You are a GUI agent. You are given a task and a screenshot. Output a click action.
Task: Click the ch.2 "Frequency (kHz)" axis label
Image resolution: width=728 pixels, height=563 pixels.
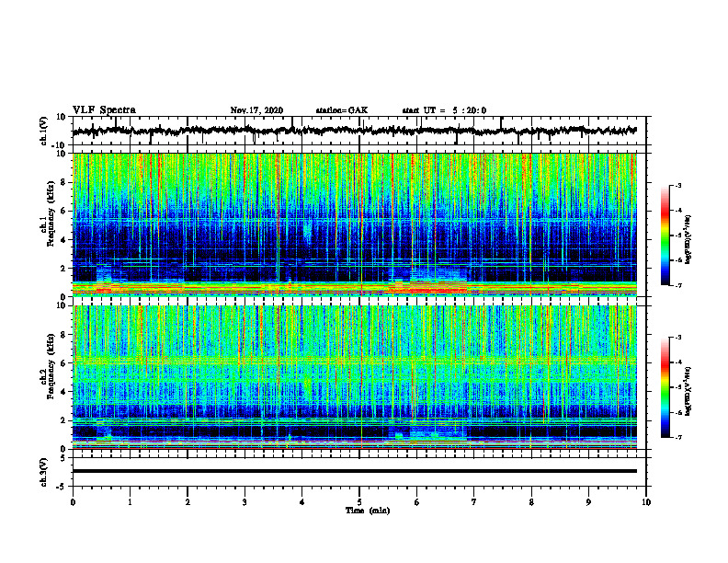[x=51, y=366]
